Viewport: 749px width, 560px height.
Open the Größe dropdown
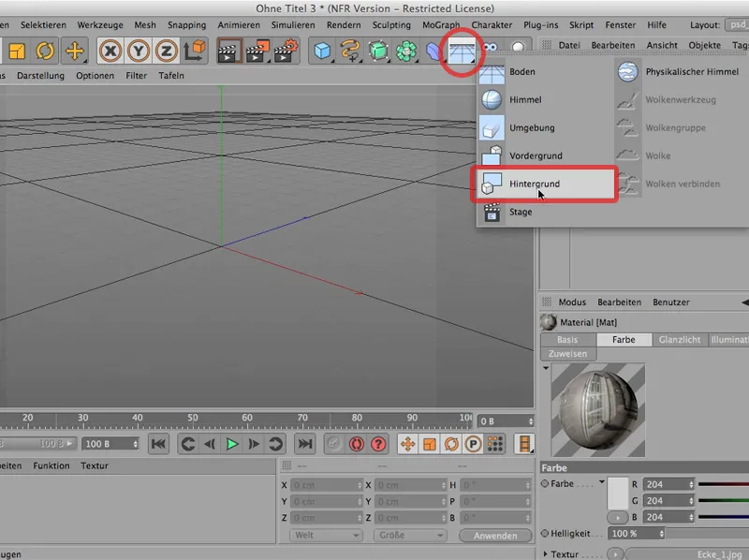coord(410,535)
